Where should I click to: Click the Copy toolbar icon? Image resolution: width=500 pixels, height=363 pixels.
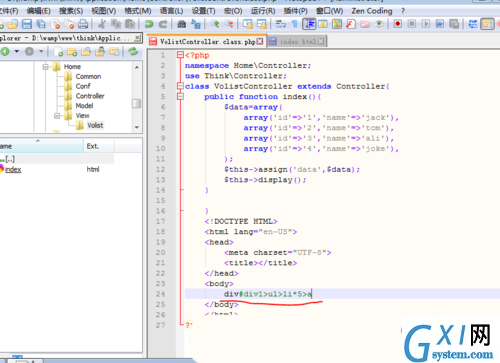click(x=116, y=24)
